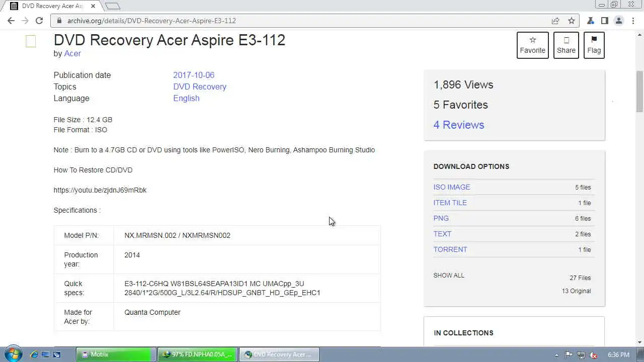Open the Chrome three-dot menu
Viewport: 644px width, 362px height.
coord(633,21)
